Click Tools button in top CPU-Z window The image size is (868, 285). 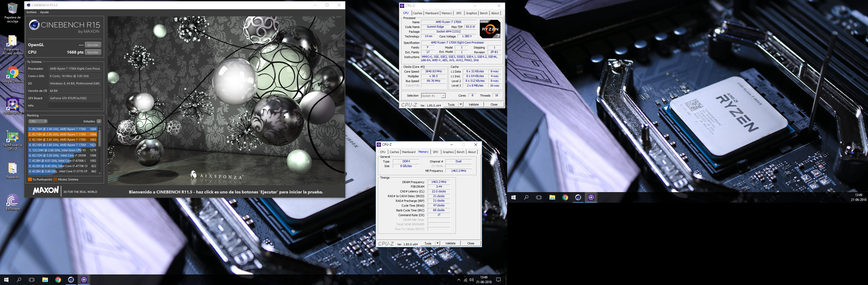tap(451, 105)
